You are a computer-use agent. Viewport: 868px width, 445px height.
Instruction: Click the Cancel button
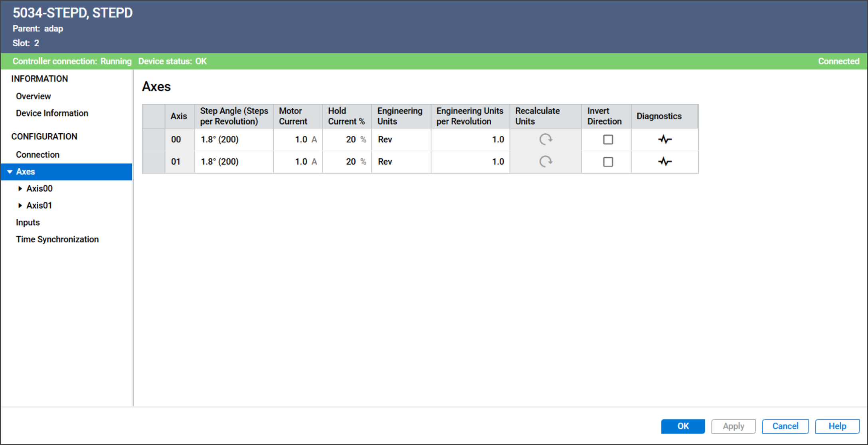click(x=785, y=426)
